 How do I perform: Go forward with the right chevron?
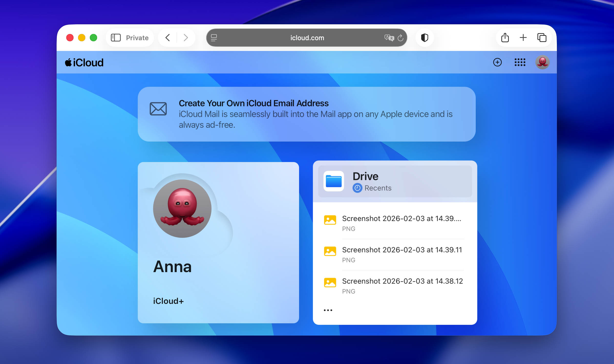[x=186, y=38]
